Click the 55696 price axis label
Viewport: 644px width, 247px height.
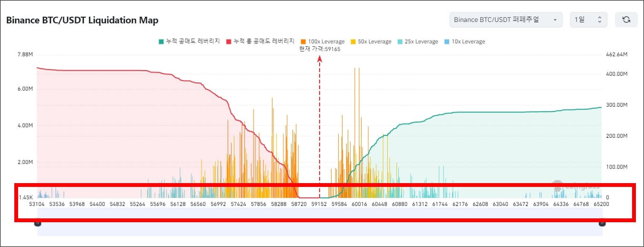click(158, 204)
